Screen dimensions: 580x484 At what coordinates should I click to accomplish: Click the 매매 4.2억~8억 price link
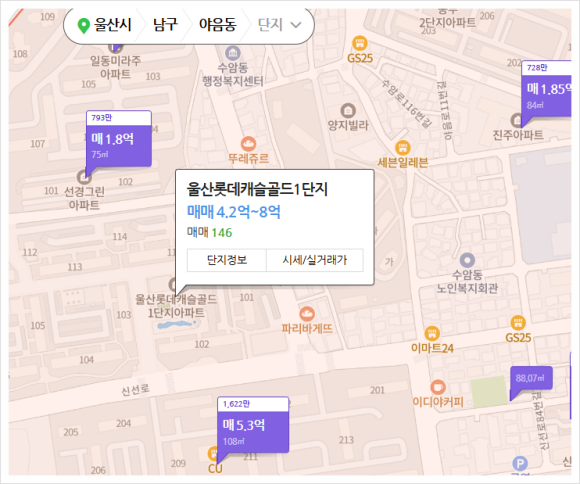coord(234,212)
